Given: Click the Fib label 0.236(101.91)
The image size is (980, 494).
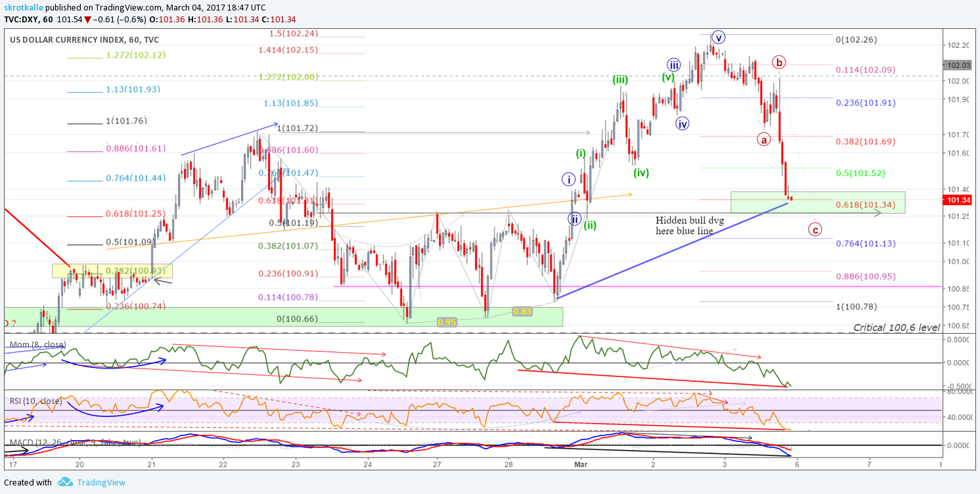Looking at the screenshot, I should click(865, 103).
